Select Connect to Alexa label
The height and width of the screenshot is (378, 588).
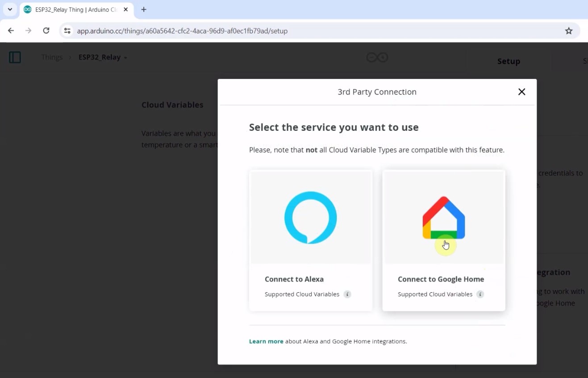[294, 279]
